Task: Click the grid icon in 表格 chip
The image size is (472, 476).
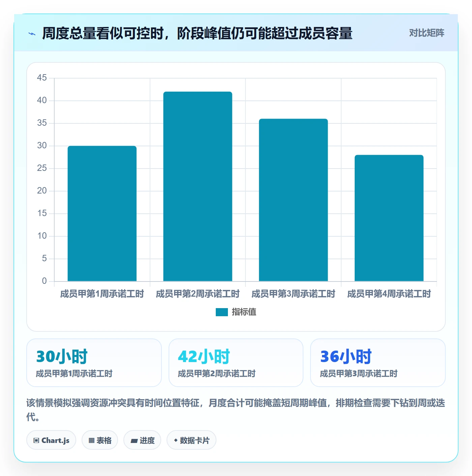Action: [91, 440]
